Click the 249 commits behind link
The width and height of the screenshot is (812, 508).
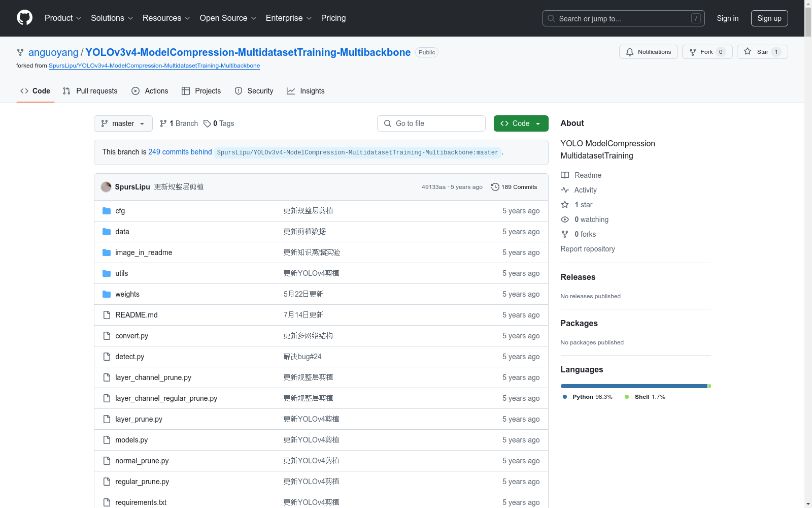180,152
